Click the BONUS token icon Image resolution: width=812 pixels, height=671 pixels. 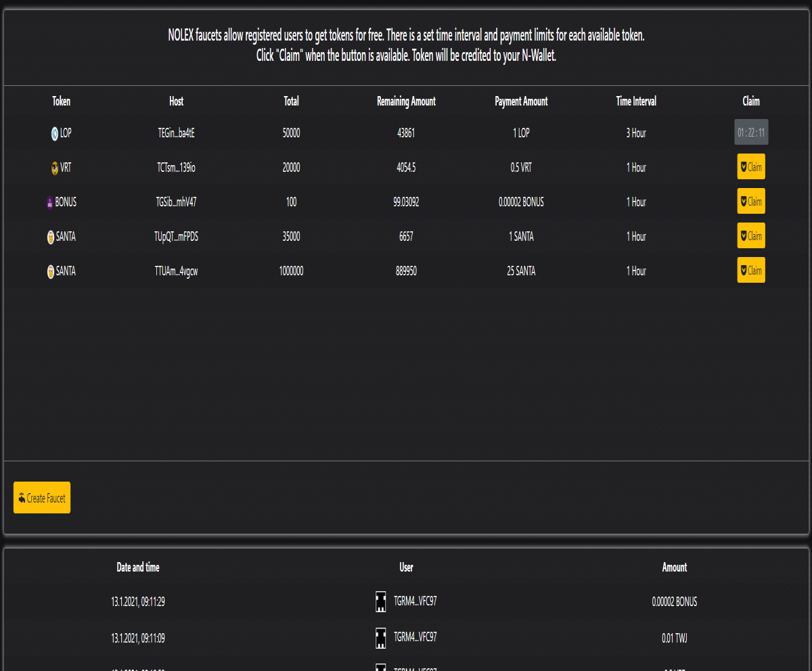(x=50, y=203)
